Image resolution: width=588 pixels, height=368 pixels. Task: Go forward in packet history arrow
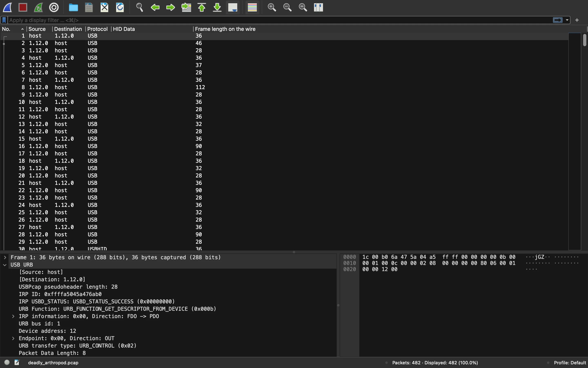[170, 8]
